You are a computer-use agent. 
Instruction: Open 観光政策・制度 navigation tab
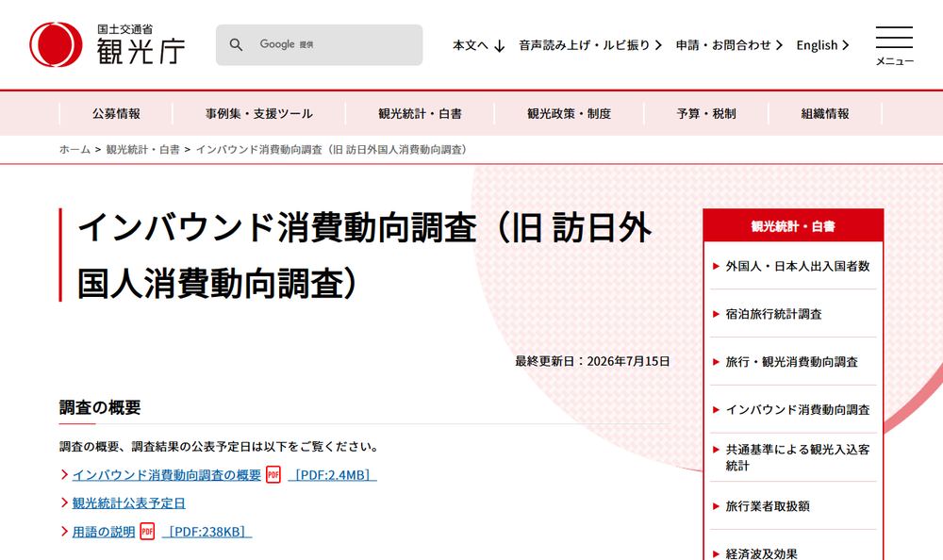pos(569,114)
